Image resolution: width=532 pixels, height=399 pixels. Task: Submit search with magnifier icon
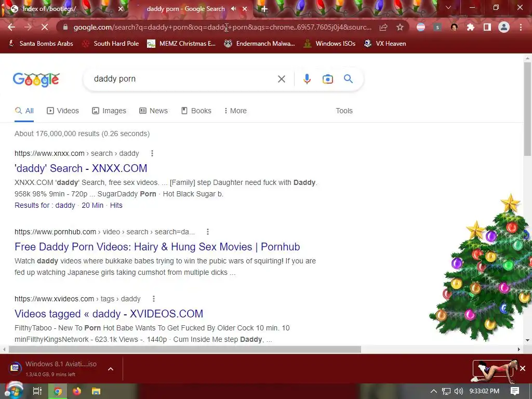349,79
